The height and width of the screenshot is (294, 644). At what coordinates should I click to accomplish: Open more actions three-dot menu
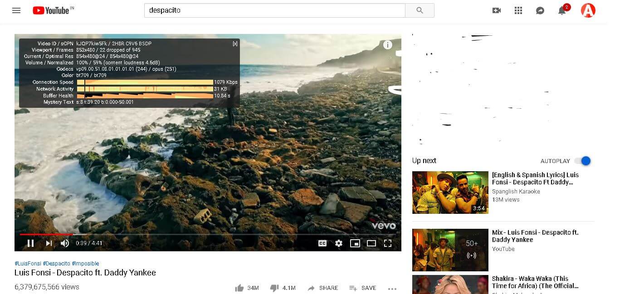[392, 289]
